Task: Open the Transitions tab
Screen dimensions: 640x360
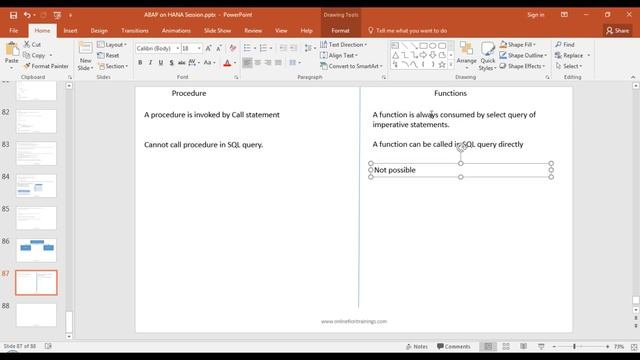Action: click(x=135, y=31)
